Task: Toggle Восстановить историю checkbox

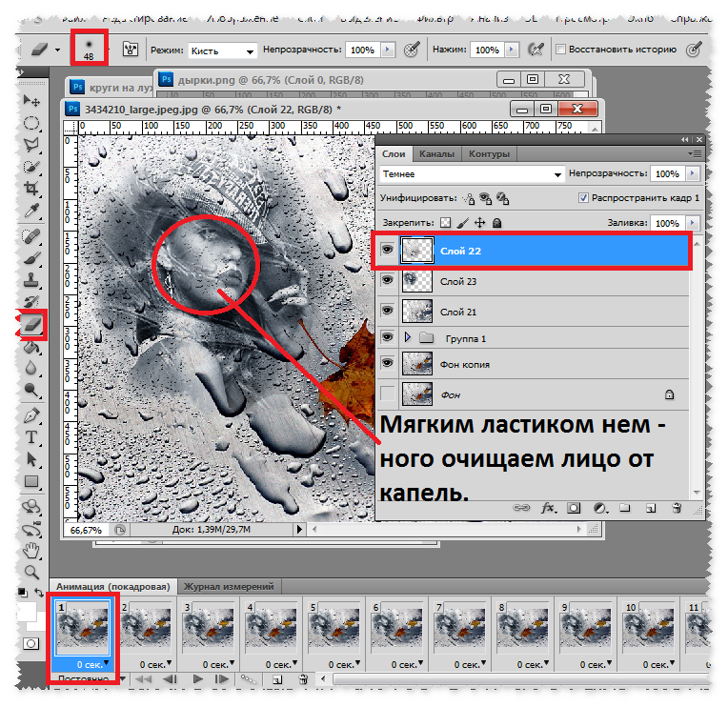Action: coord(561,50)
